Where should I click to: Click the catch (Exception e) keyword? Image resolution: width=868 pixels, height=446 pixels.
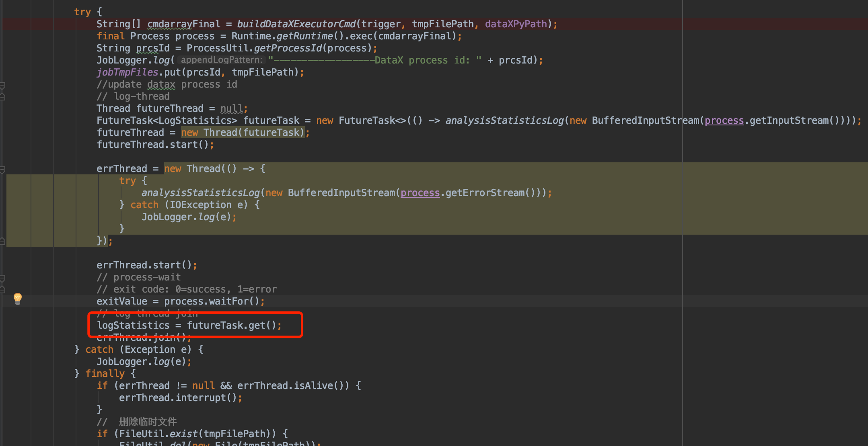(99, 349)
